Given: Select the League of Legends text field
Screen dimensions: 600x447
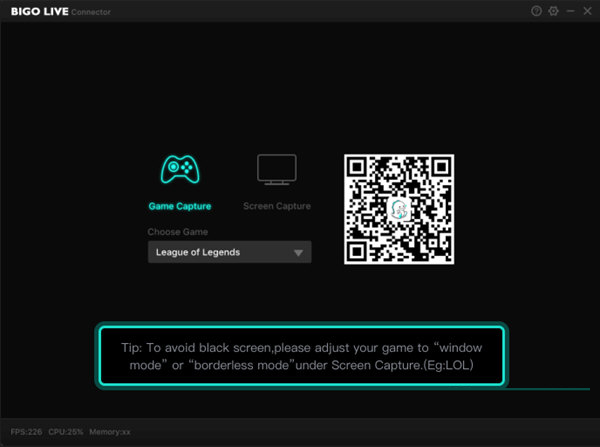Looking at the screenshot, I should (215, 253).
